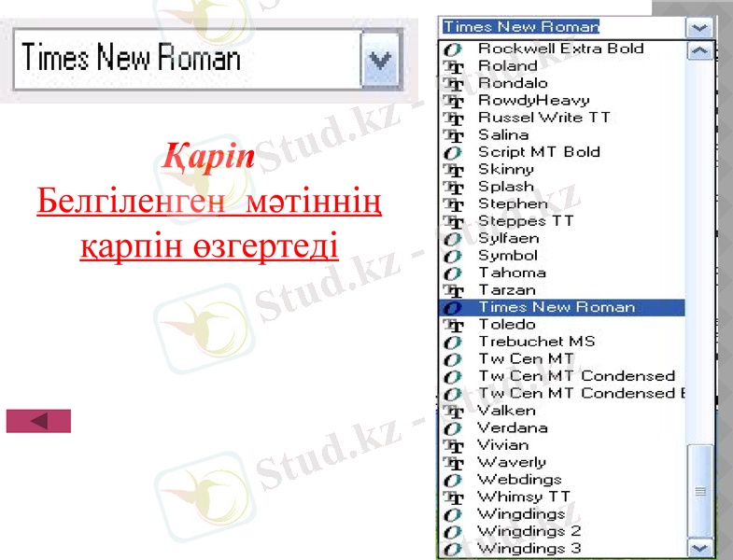The width and height of the screenshot is (733, 560).
Task: Click the highlighted Times New Roman field above list
Action: click(x=521, y=27)
